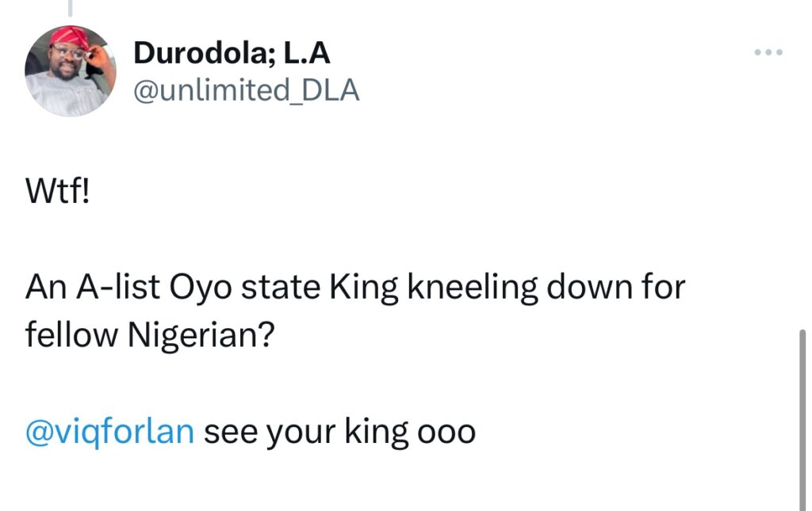This screenshot has height=511, width=812.
Task: Click the trailing "ooo" in the tweet
Action: (450, 433)
